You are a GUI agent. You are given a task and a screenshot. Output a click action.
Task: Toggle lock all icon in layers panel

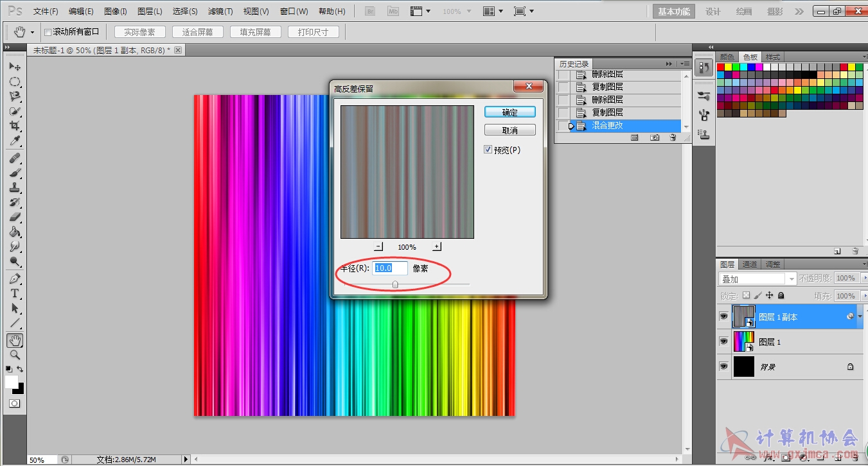781,295
